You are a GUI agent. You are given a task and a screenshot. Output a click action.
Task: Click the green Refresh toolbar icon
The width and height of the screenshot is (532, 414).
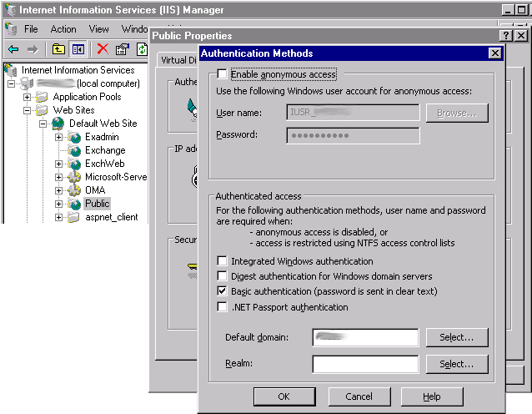coord(142,49)
